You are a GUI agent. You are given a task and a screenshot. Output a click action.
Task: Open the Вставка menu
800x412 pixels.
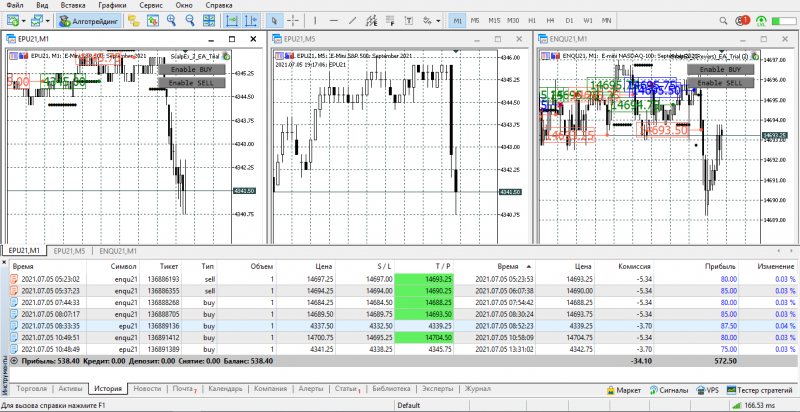tap(72, 5)
